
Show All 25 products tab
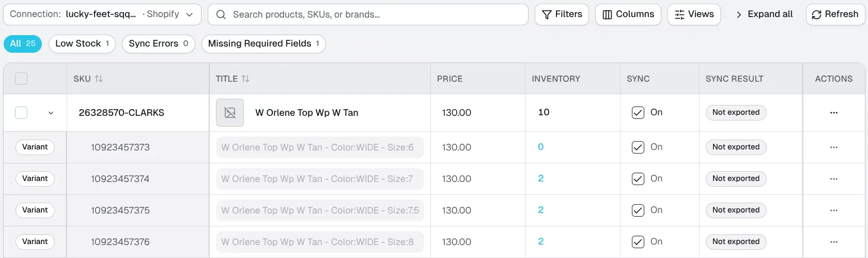[23, 44]
